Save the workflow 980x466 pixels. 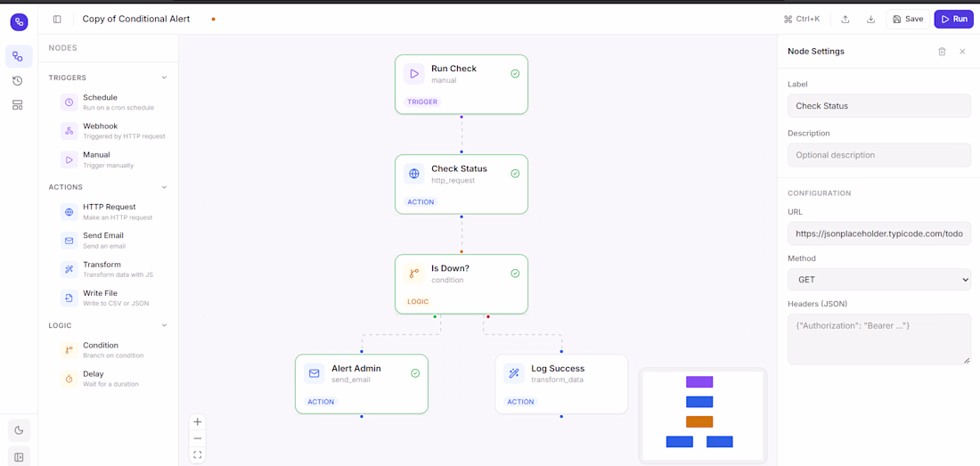pyautogui.click(x=908, y=20)
